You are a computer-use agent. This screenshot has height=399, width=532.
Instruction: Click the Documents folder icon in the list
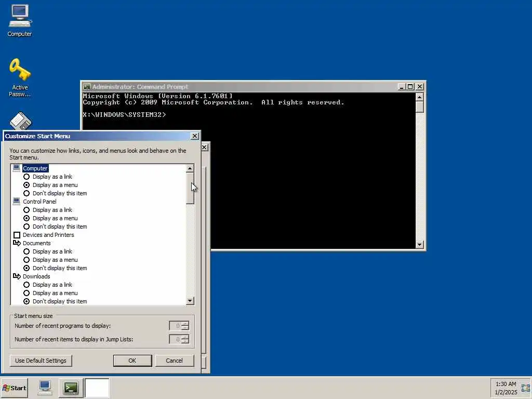pos(17,243)
